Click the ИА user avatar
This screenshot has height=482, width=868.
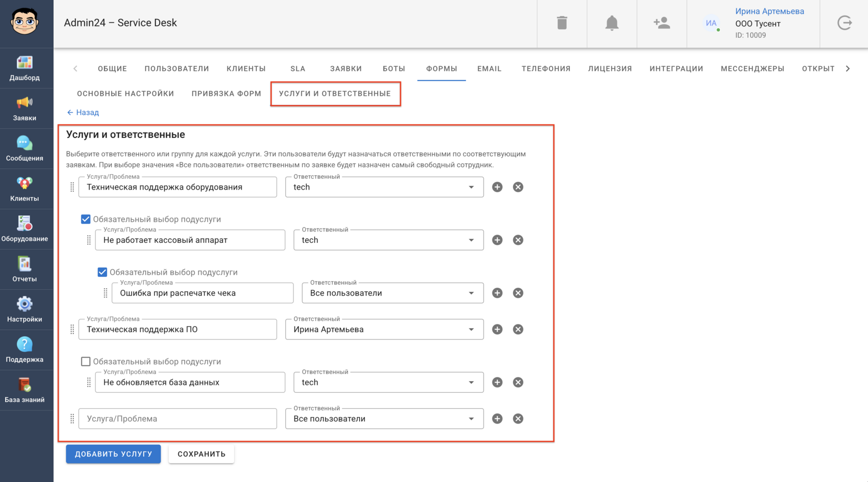711,23
